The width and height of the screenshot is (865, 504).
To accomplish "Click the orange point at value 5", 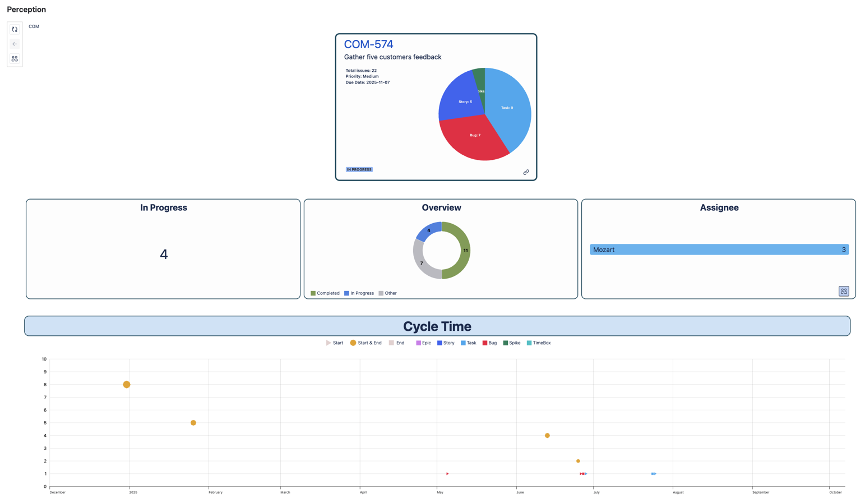I will [193, 423].
